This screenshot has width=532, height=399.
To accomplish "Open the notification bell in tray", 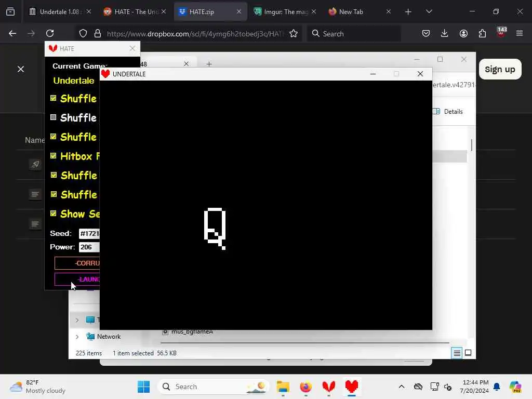I will point(497,387).
